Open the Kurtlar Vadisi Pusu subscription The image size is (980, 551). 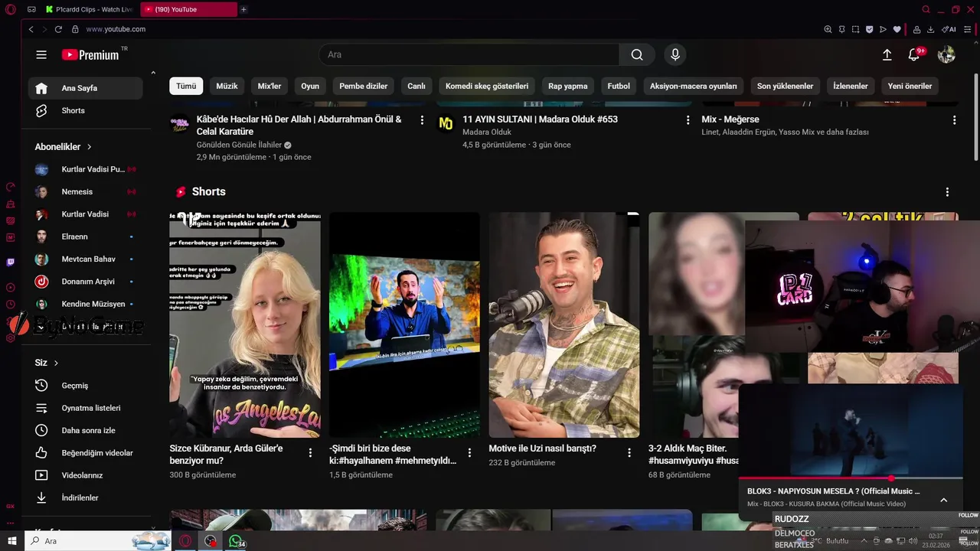tap(86, 169)
